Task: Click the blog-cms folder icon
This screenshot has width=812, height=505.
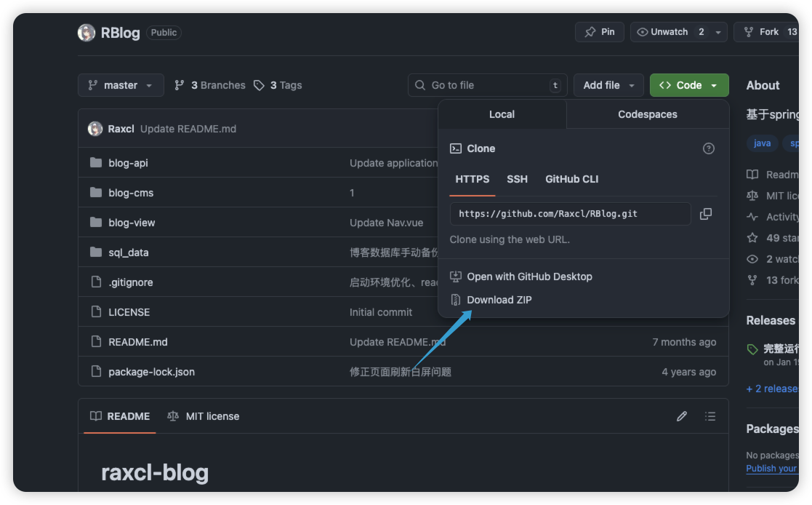Action: [96, 192]
